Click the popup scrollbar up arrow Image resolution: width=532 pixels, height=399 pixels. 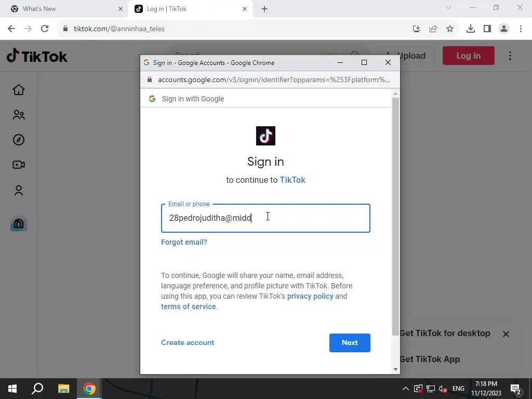tap(395, 94)
